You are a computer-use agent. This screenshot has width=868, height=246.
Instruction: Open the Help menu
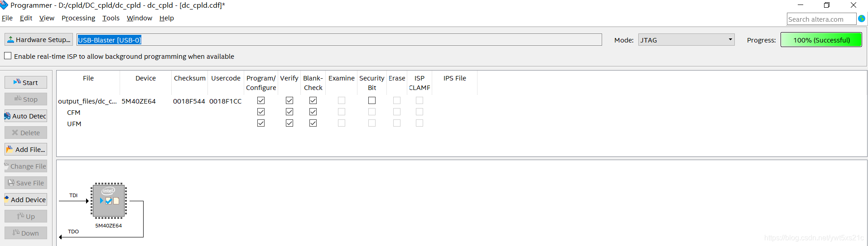[167, 18]
